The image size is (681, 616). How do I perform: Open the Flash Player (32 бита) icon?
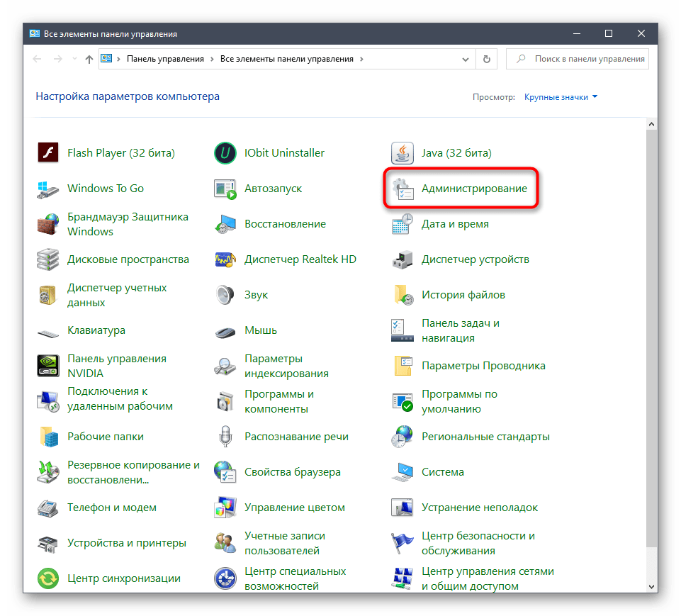pyautogui.click(x=48, y=153)
